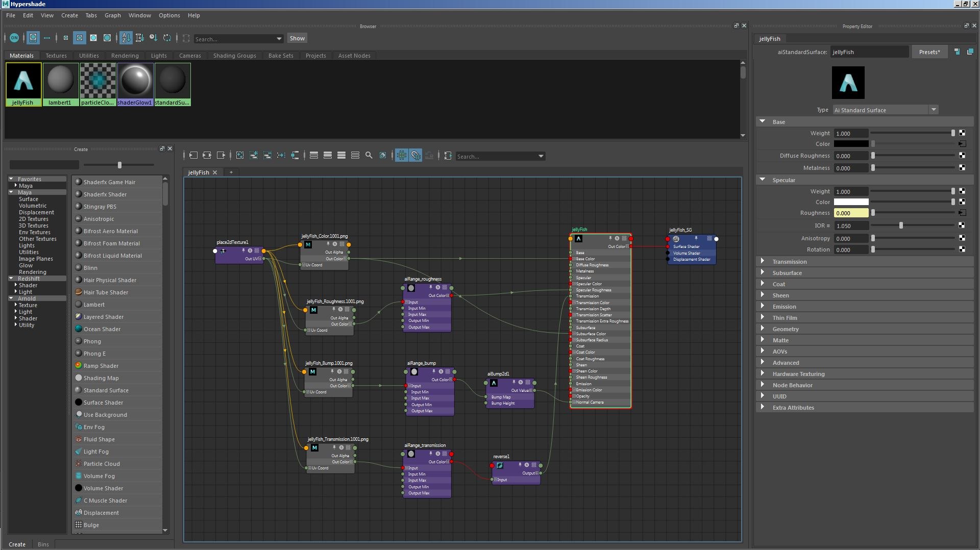The height and width of the screenshot is (550, 980).
Task: Click the Lambert shader icon in Create list
Action: [x=79, y=305]
